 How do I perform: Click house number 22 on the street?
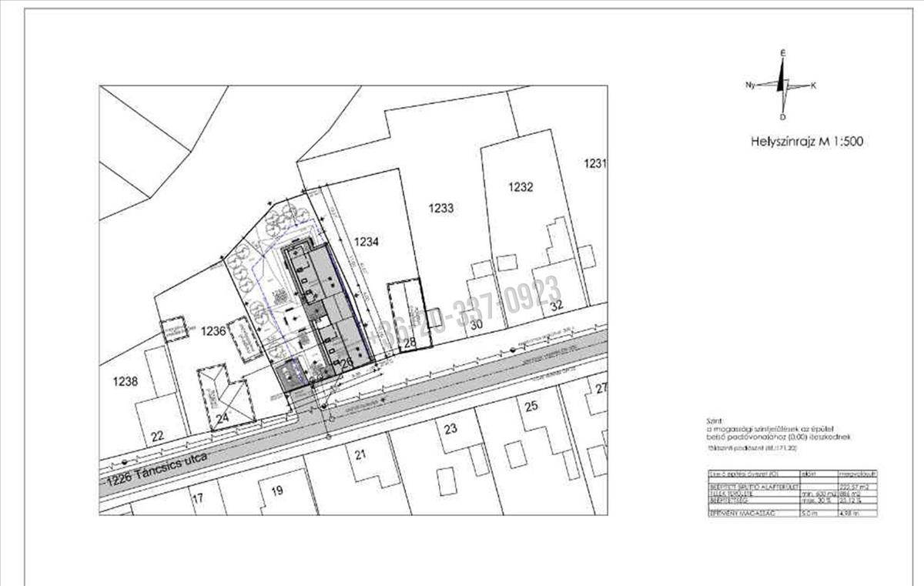(157, 436)
